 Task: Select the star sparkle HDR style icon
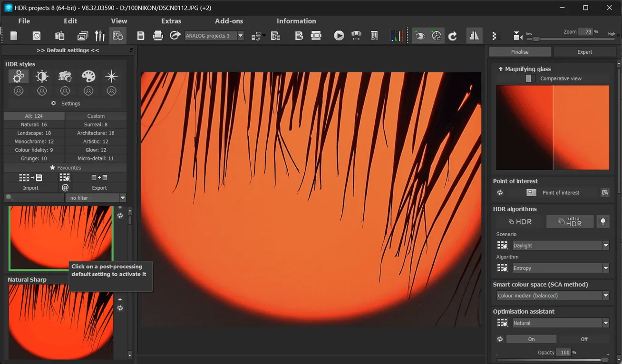point(111,76)
